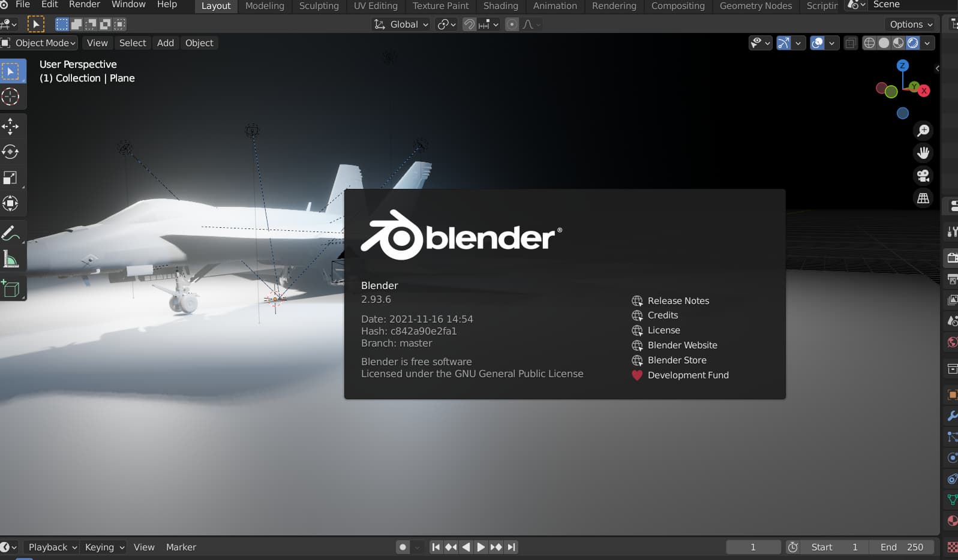The width and height of the screenshot is (958, 560).
Task: Toggle viewport overlays button
Action: click(x=817, y=43)
